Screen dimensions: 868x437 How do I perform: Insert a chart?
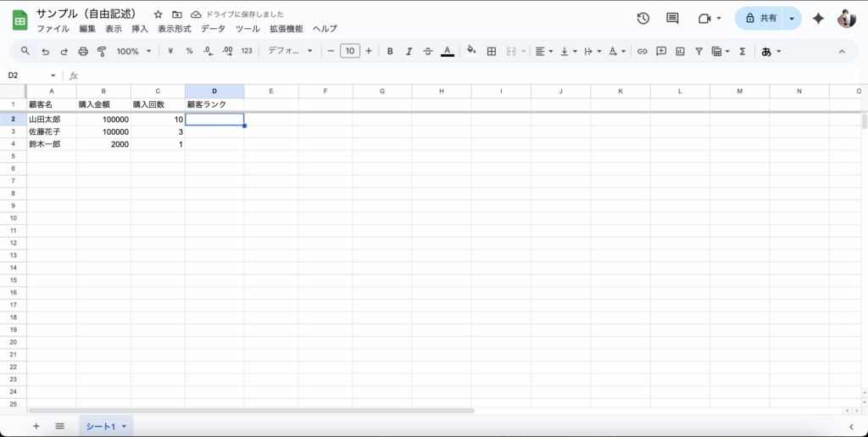point(681,52)
